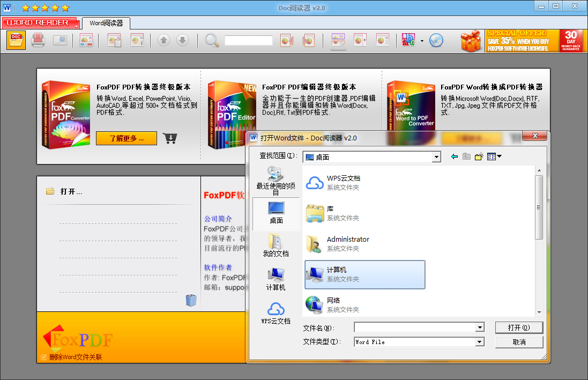Click the page icon with X mark
The image size is (588, 380).
(x=137, y=40)
